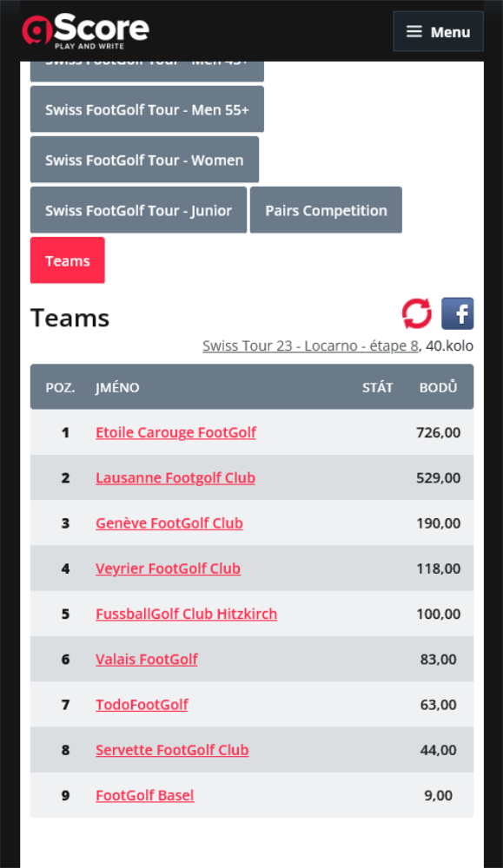Select Swiss FootGolf Tour - Women tab
The width and height of the screenshot is (503, 868).
144,160
